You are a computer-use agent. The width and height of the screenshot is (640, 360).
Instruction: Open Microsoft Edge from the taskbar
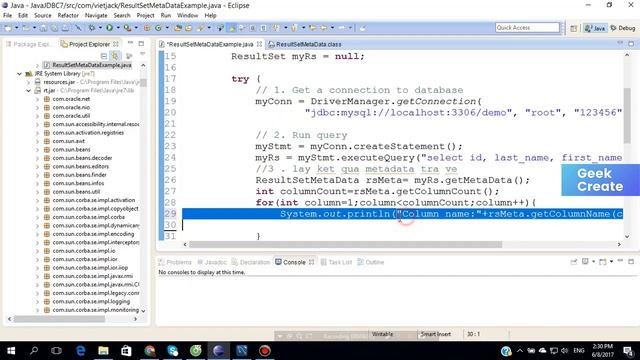click(80, 351)
